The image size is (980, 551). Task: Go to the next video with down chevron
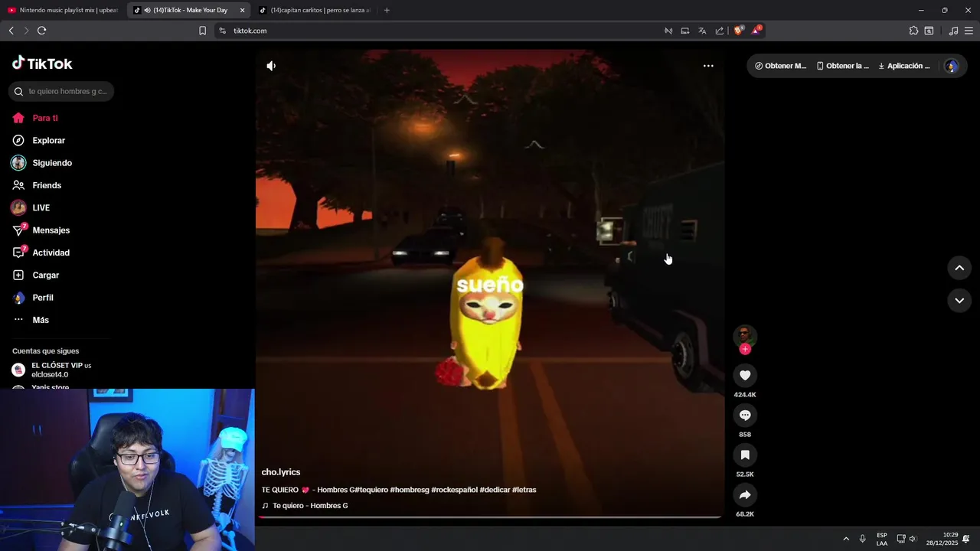coord(959,301)
